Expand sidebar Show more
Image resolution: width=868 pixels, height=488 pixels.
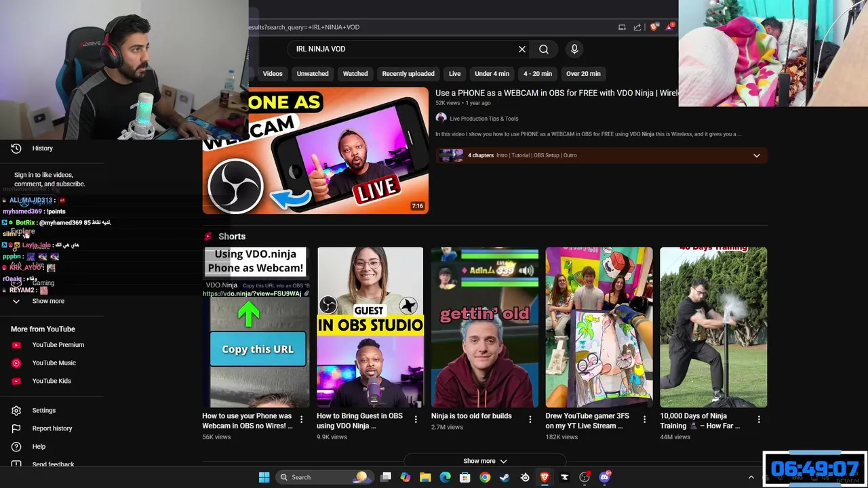coord(48,301)
